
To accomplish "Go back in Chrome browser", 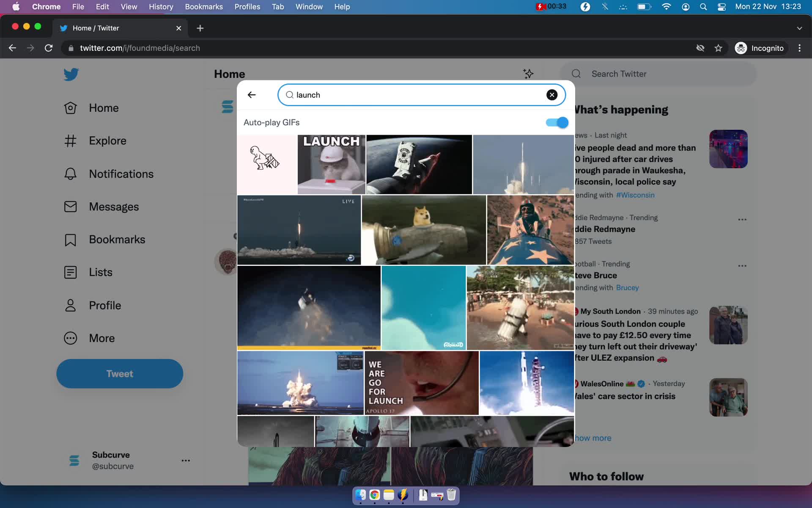I will tap(12, 48).
